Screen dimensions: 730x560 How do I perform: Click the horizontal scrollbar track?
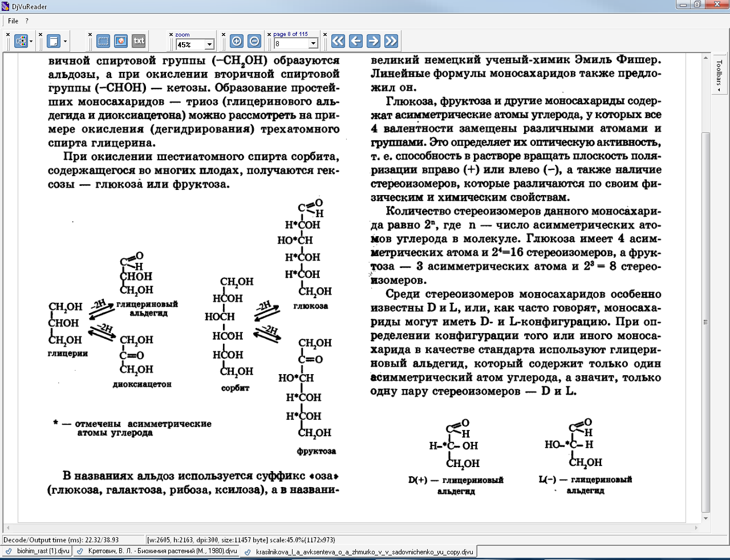coord(352,528)
